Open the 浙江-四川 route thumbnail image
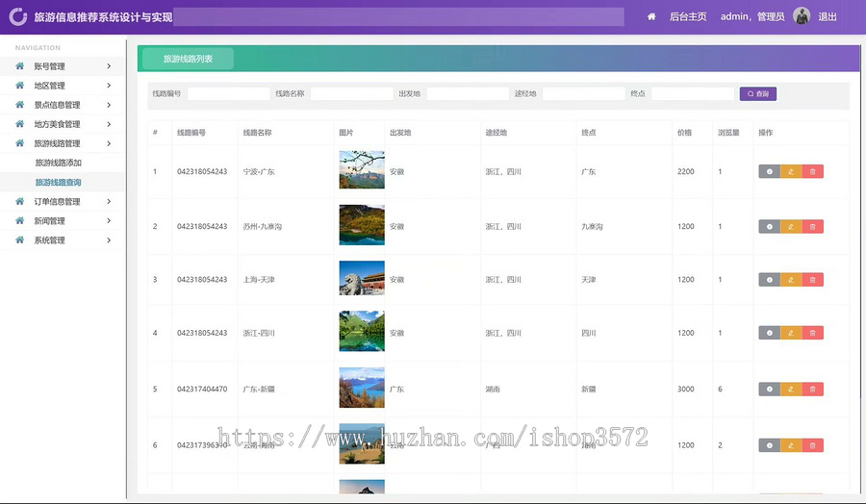 362,331
